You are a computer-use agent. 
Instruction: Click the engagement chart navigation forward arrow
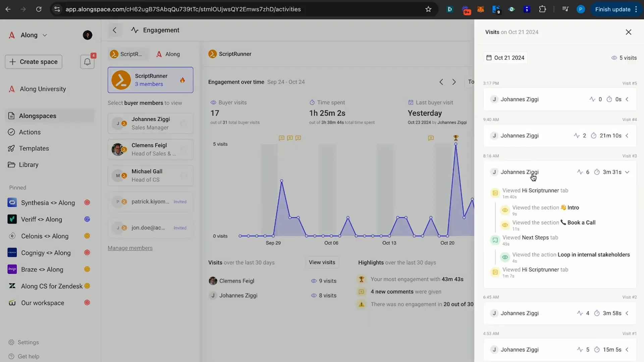coord(454,81)
